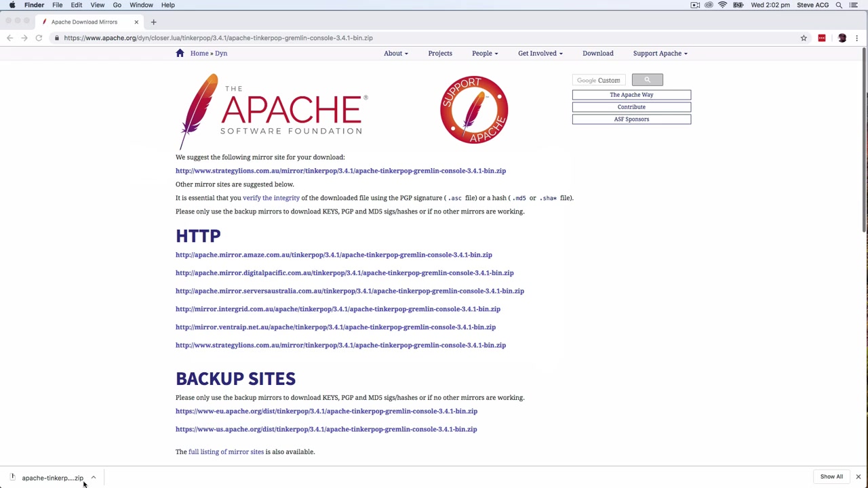The height and width of the screenshot is (488, 868).
Task: Click the padlock icon in the address bar
Action: pyautogui.click(x=57, y=38)
